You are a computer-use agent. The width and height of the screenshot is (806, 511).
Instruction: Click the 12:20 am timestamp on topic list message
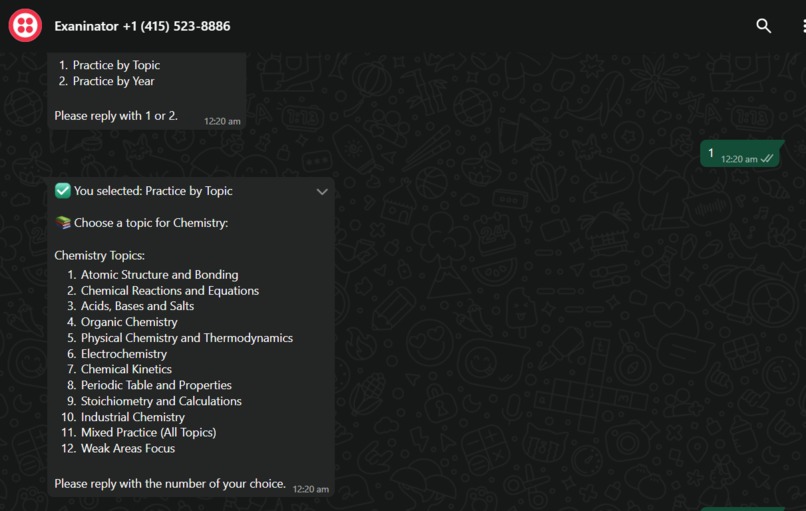[310, 489]
